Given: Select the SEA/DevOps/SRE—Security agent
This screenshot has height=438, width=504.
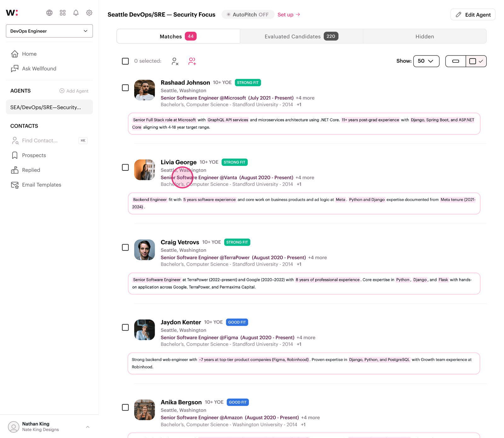Looking at the screenshot, I should [49, 107].
